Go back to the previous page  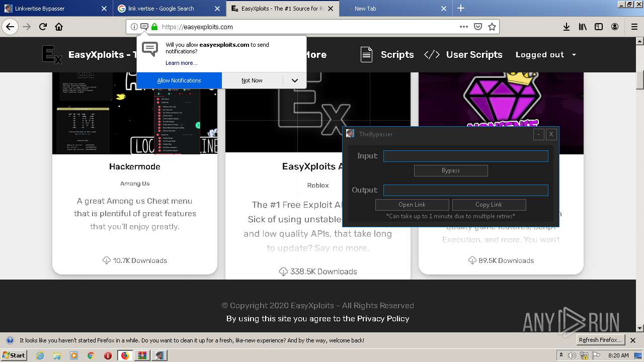tap(10, 27)
